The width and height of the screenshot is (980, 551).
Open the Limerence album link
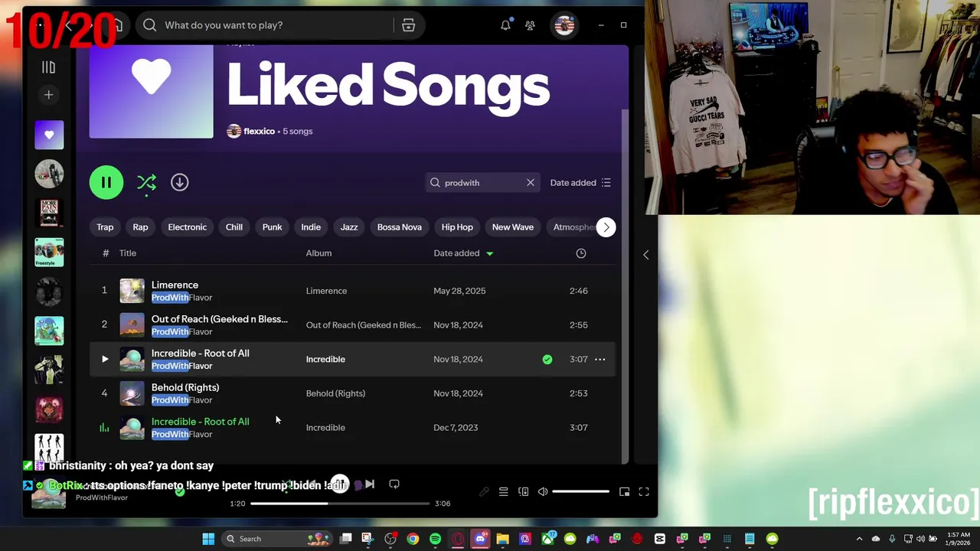pyautogui.click(x=326, y=291)
